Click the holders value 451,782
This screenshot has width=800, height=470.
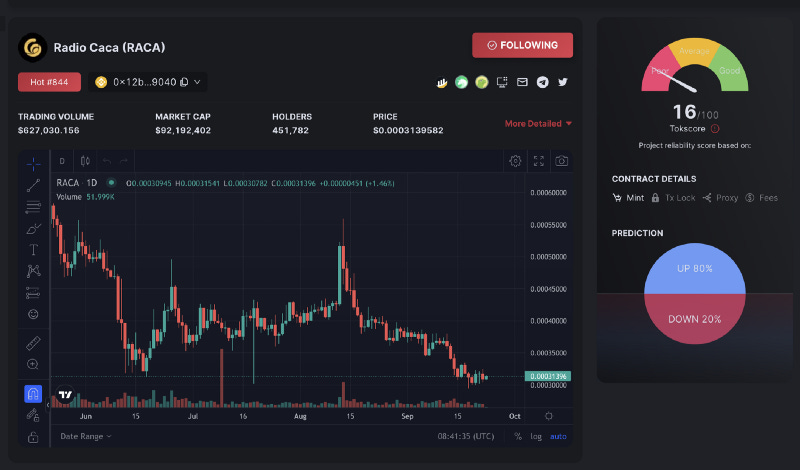click(290, 131)
